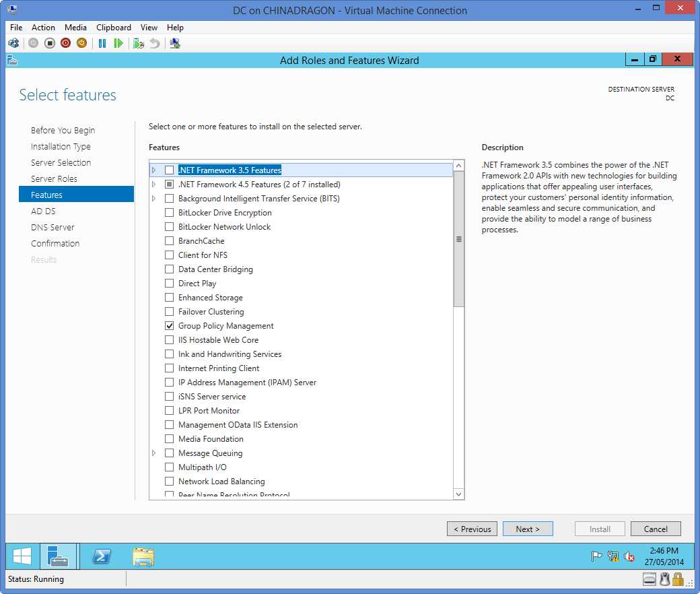
Task: Click the keyboard status bar icon
Action: tap(650, 579)
